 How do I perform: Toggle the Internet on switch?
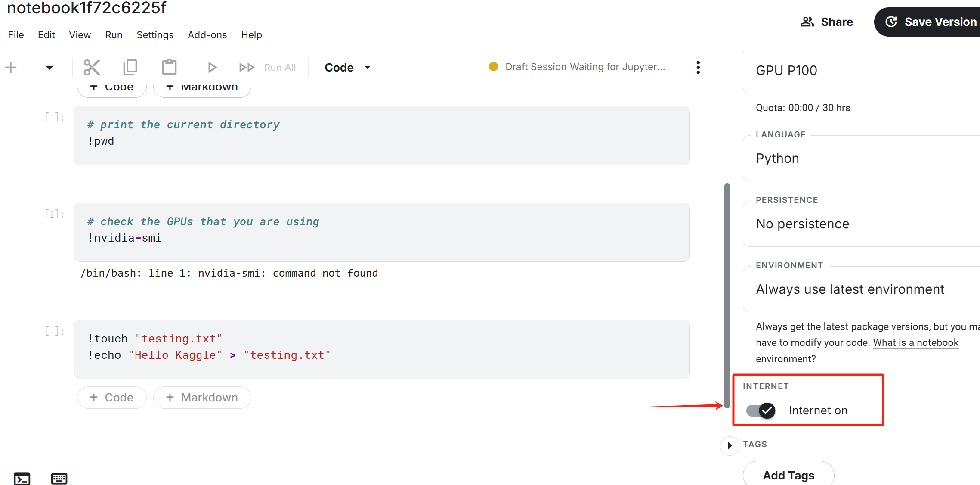tap(761, 410)
